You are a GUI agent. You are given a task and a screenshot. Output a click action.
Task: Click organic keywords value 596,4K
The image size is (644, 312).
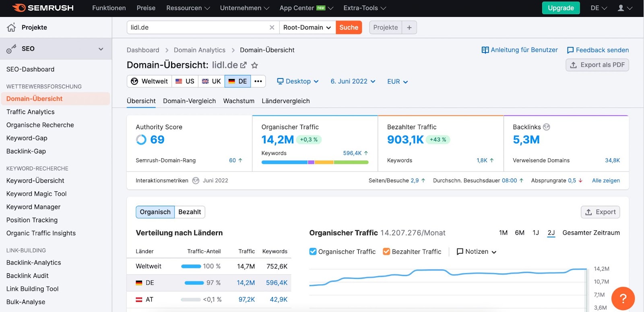click(x=352, y=153)
